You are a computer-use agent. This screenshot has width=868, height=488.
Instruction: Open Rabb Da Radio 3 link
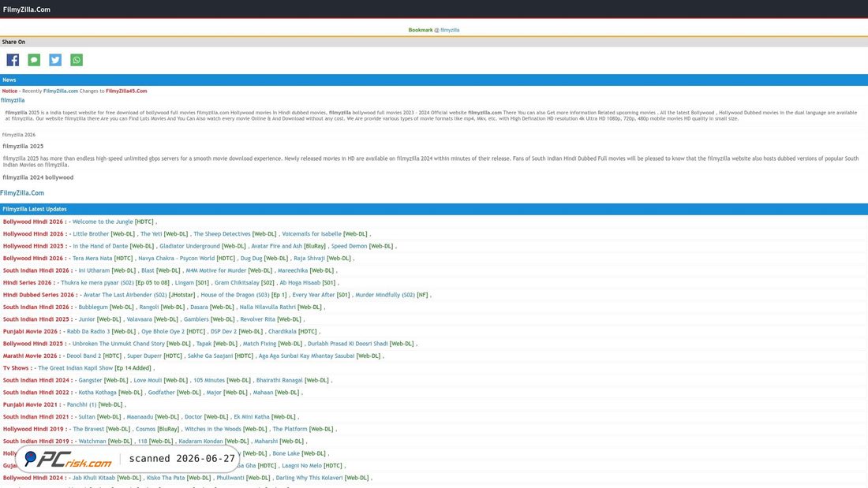(x=88, y=331)
